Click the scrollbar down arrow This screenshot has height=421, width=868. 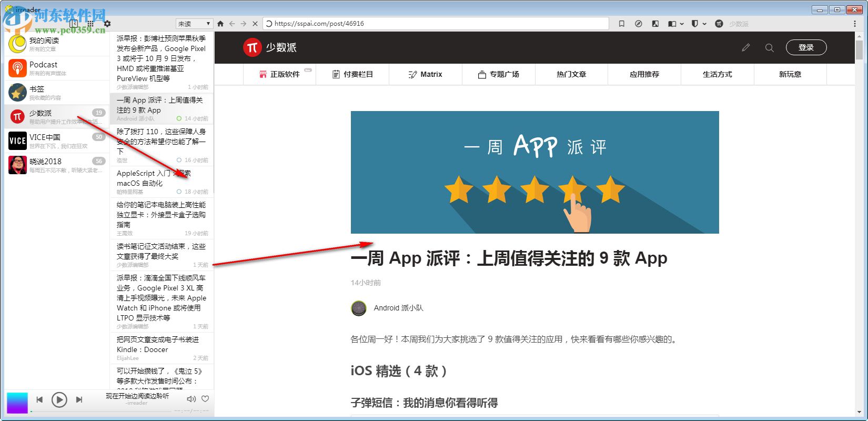point(859,412)
